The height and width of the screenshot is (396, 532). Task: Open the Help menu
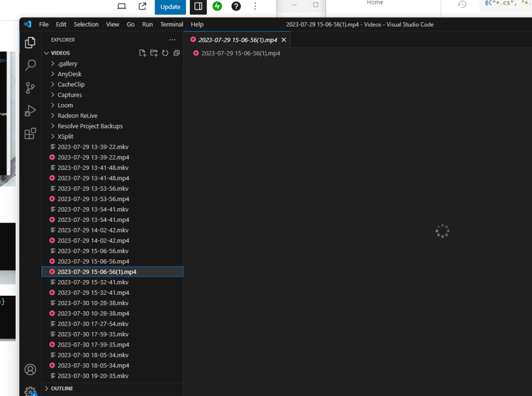(x=197, y=24)
